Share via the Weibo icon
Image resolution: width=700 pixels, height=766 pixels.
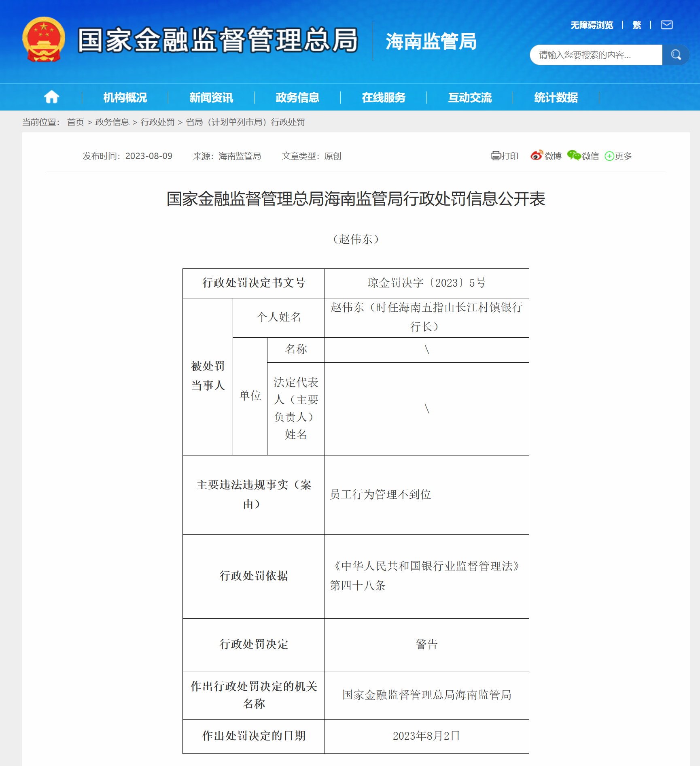[x=537, y=155]
